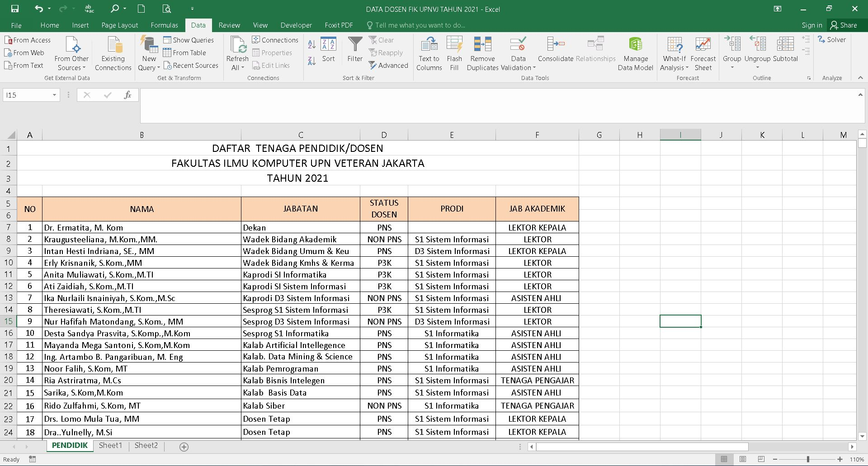Click Sign in

[812, 25]
